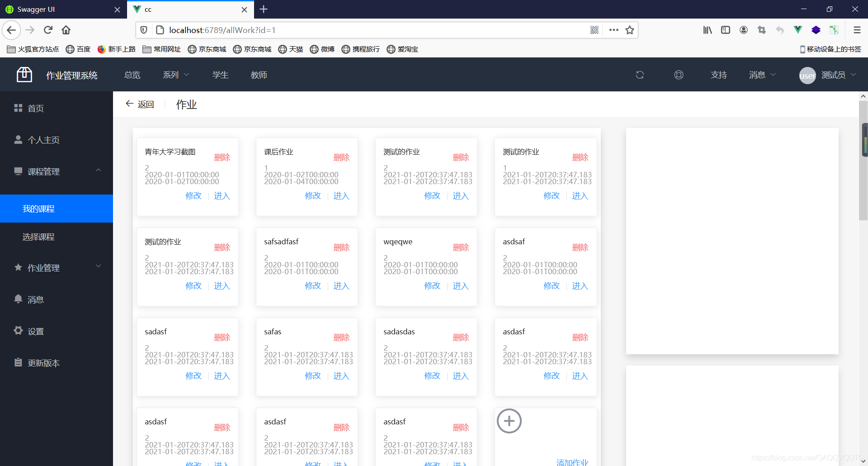Click 支持 in the header

point(718,75)
